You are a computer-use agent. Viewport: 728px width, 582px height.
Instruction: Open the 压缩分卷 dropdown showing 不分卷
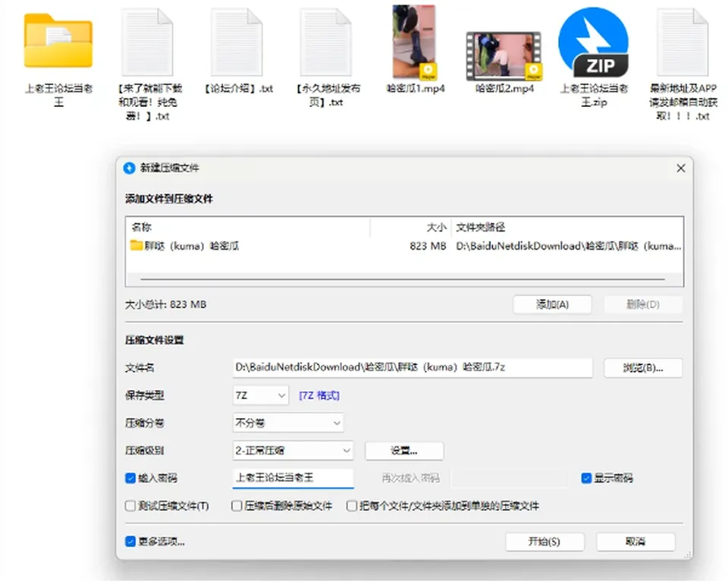(x=288, y=423)
